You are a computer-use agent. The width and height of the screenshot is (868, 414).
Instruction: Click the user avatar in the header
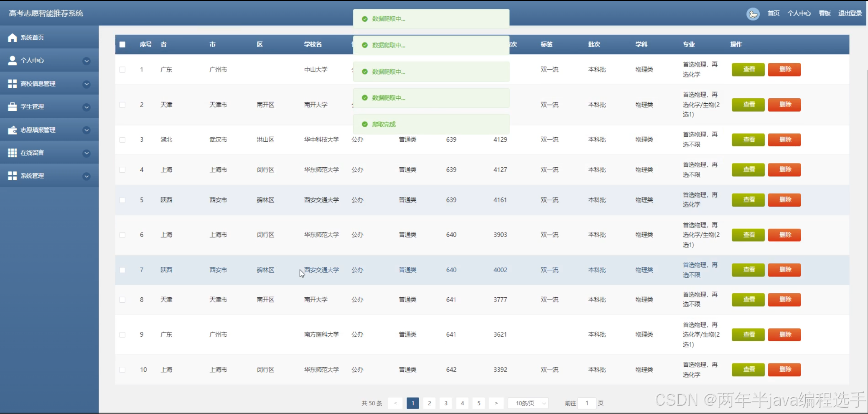[x=753, y=14]
